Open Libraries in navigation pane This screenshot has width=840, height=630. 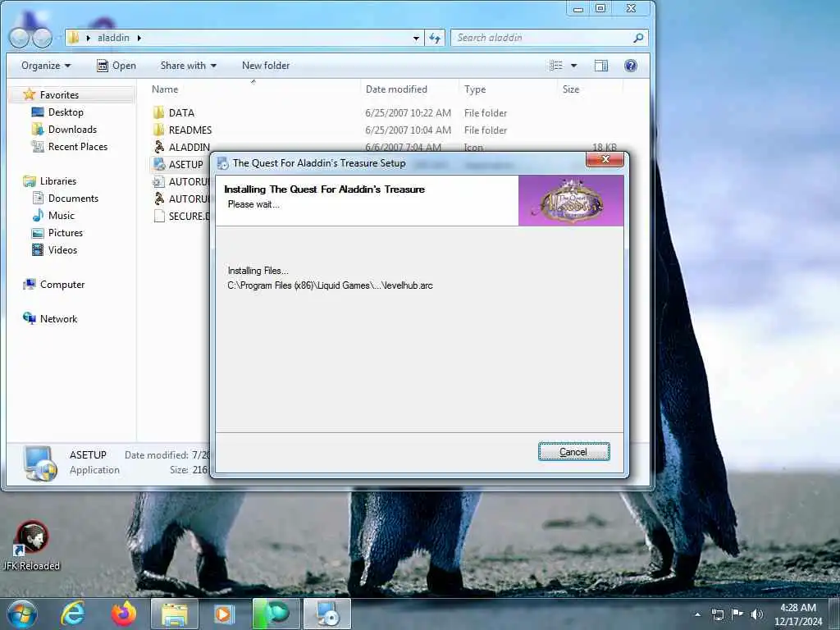58,181
